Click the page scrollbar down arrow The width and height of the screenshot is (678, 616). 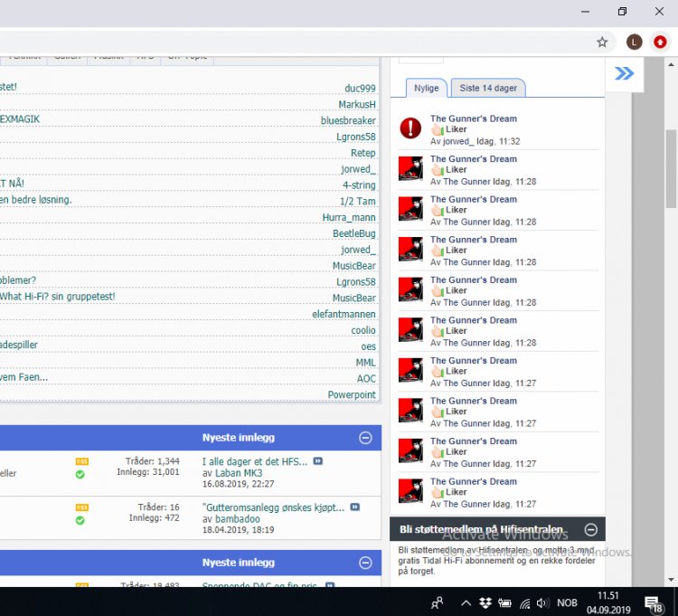[x=671, y=579]
